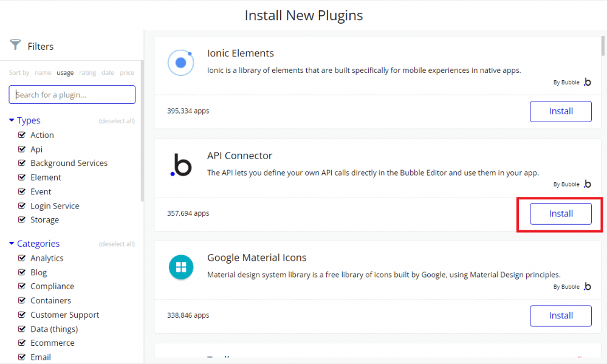Collapse the Categories filter section
The width and height of the screenshot is (607, 364).
[x=12, y=244]
